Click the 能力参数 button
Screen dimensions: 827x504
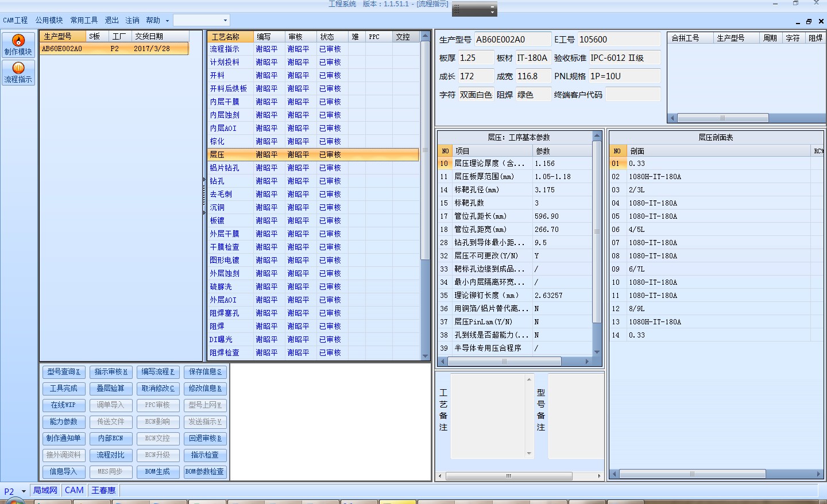(x=63, y=422)
